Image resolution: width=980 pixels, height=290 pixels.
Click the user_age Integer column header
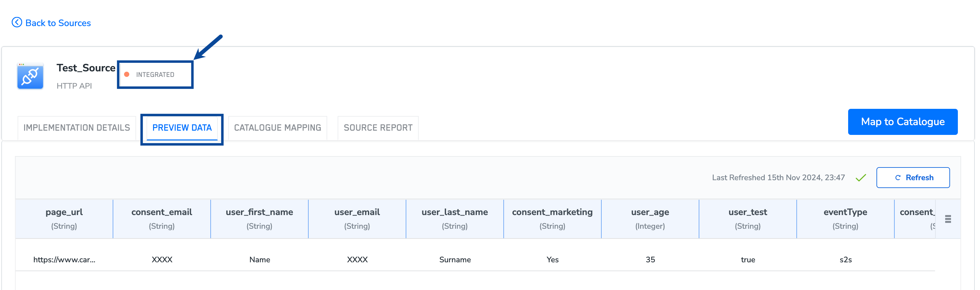(x=650, y=218)
